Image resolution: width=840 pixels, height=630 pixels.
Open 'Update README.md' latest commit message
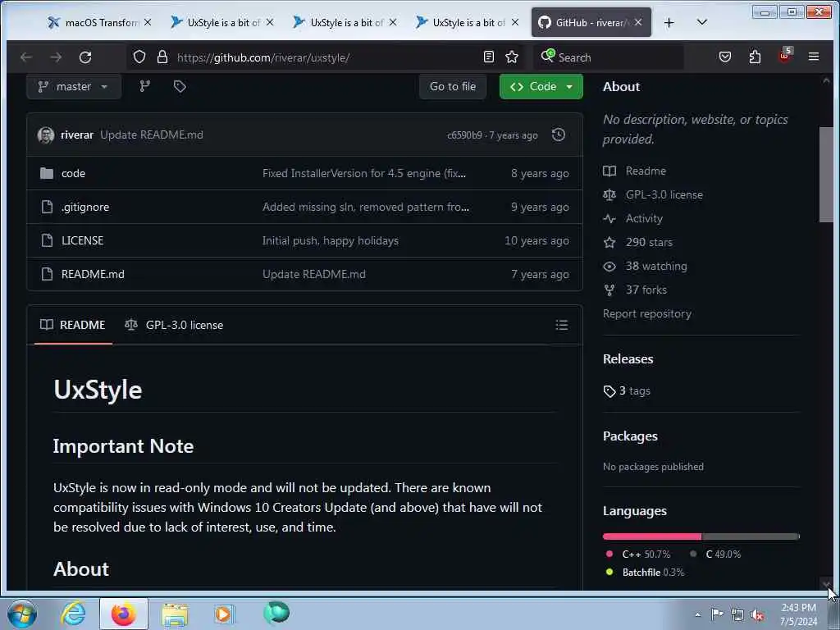(x=152, y=135)
